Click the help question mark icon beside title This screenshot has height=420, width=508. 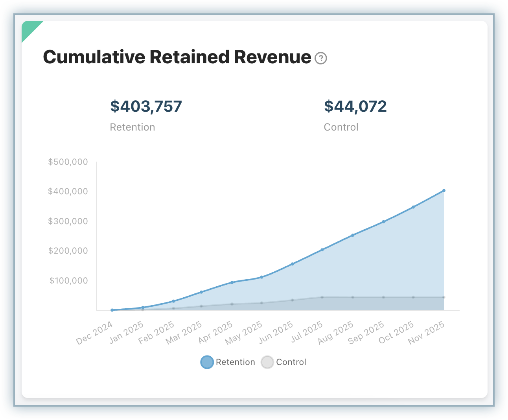click(321, 58)
